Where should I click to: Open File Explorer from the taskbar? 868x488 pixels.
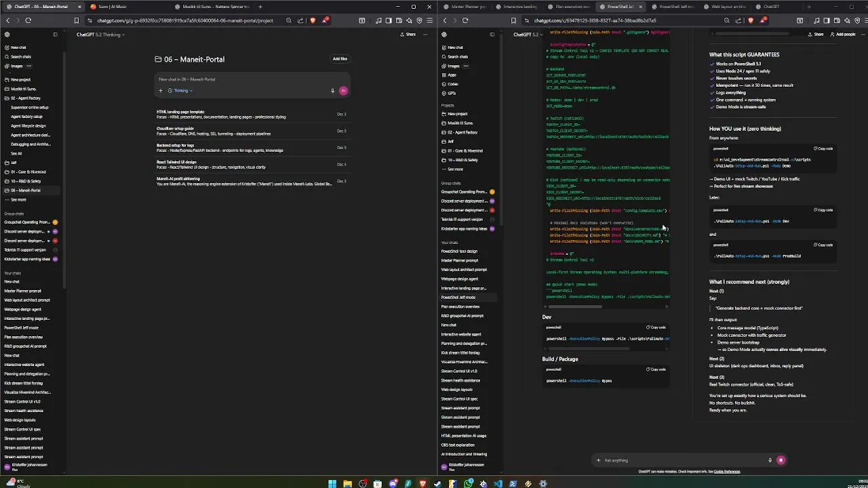pyautogui.click(x=347, y=484)
